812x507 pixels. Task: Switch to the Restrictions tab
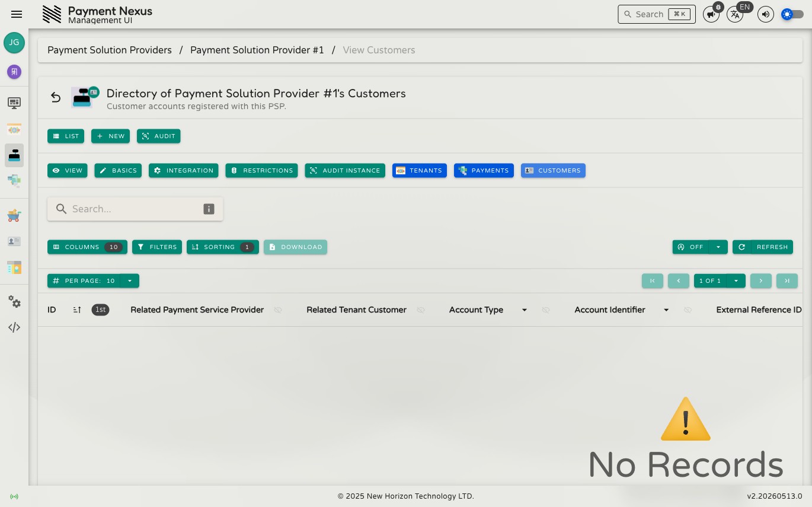(262, 171)
